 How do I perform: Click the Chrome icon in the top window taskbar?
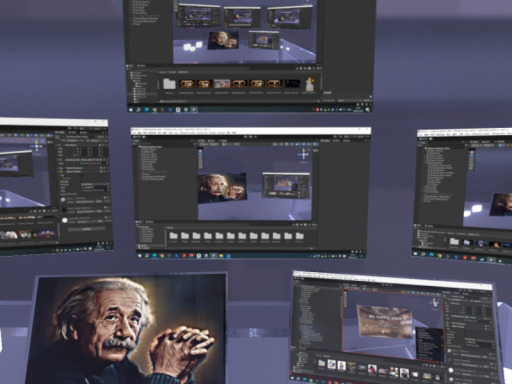click(155, 109)
